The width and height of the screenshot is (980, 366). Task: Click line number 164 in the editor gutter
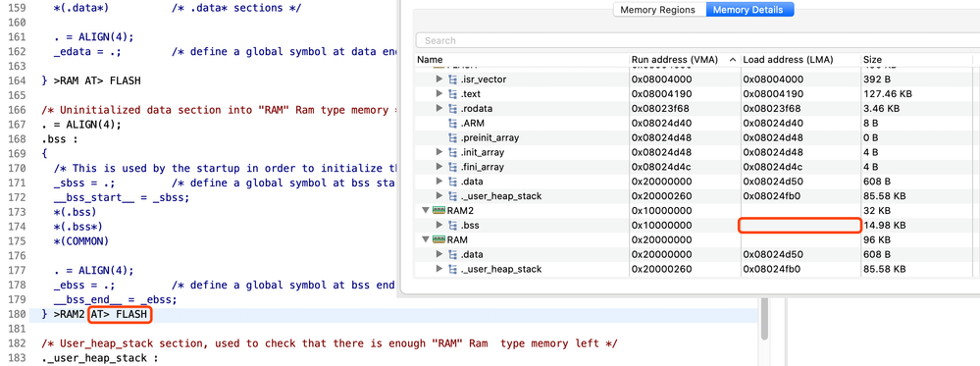pos(18,80)
